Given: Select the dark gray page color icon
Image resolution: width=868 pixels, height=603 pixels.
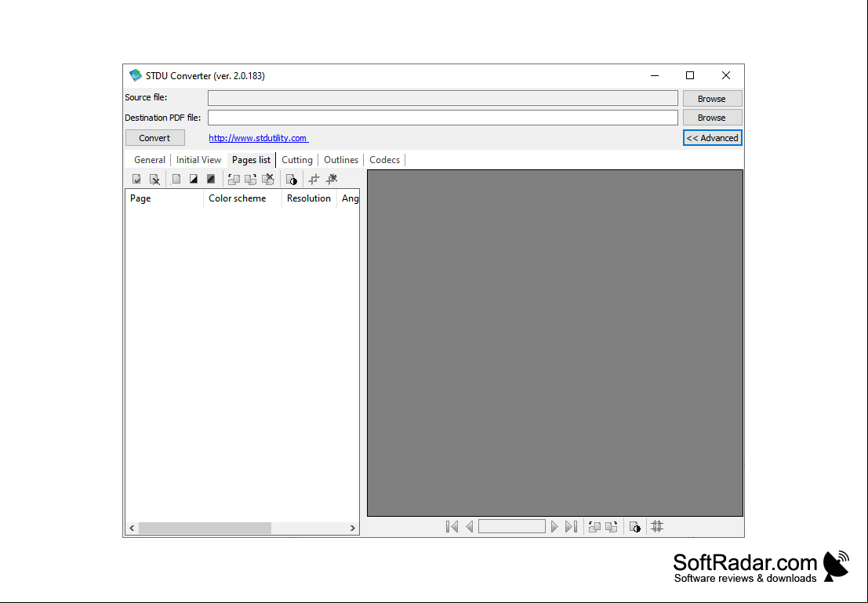Looking at the screenshot, I should pos(211,179).
